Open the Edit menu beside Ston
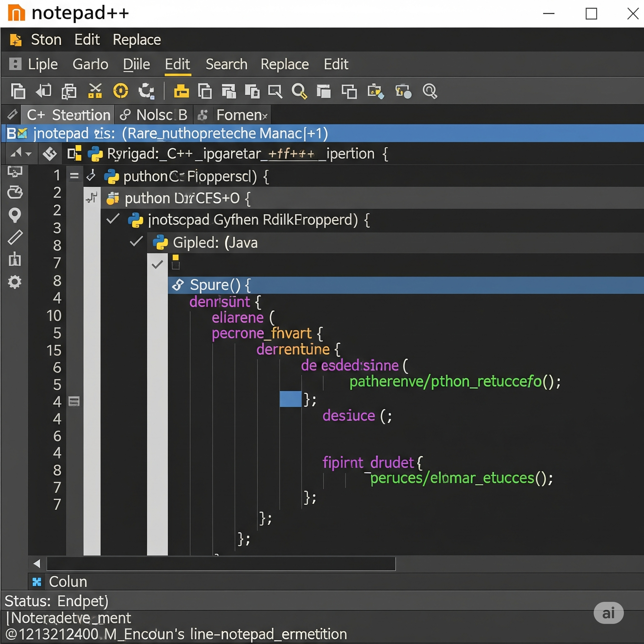Screen dimensions: 644x644 click(x=87, y=40)
